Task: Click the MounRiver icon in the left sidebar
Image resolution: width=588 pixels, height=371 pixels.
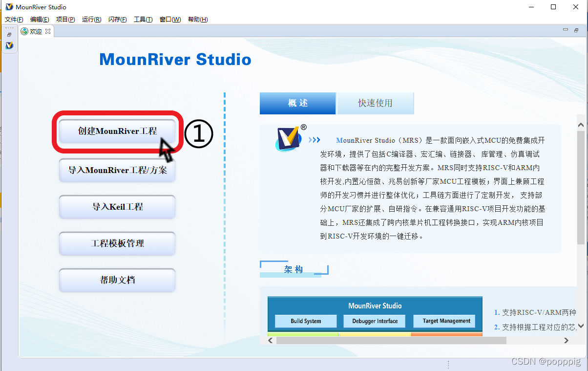Action: (x=9, y=45)
